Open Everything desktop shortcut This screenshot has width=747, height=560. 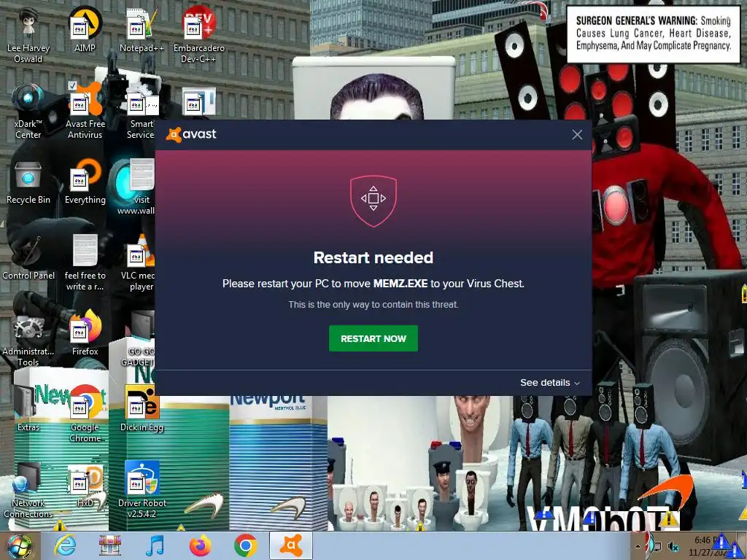85,182
